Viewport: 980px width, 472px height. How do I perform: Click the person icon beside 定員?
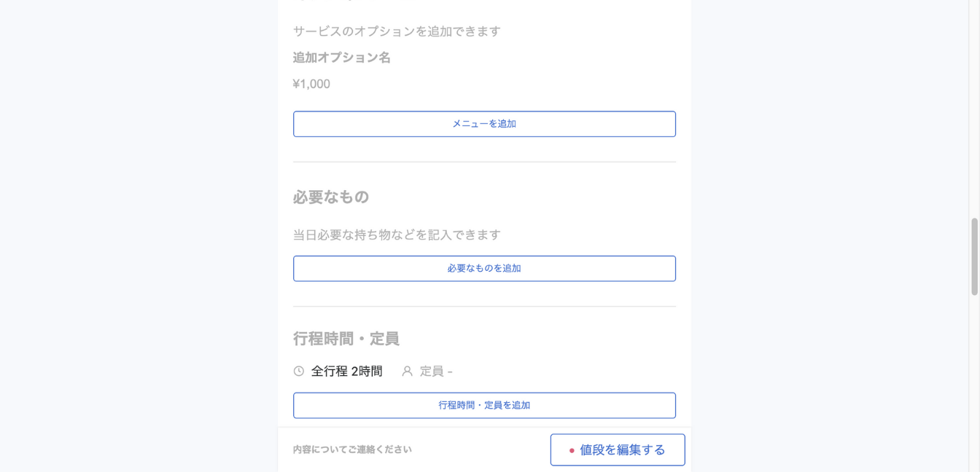pos(408,371)
